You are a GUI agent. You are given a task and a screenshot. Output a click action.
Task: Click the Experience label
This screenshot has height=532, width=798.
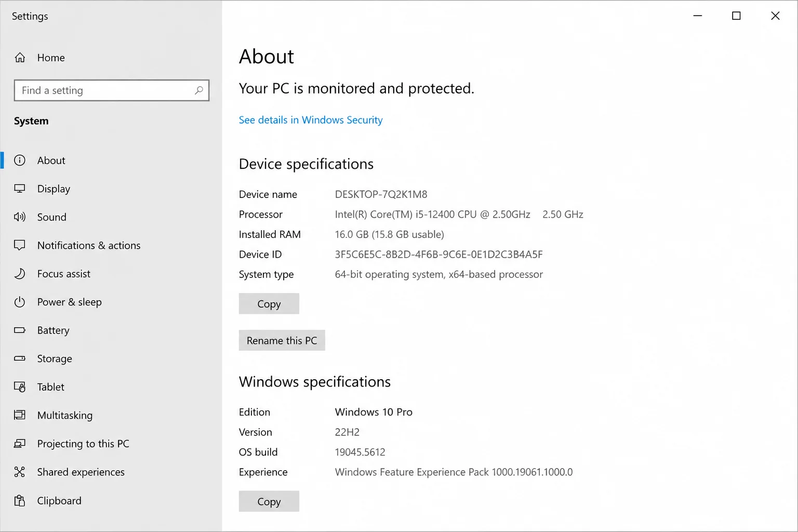coord(263,472)
